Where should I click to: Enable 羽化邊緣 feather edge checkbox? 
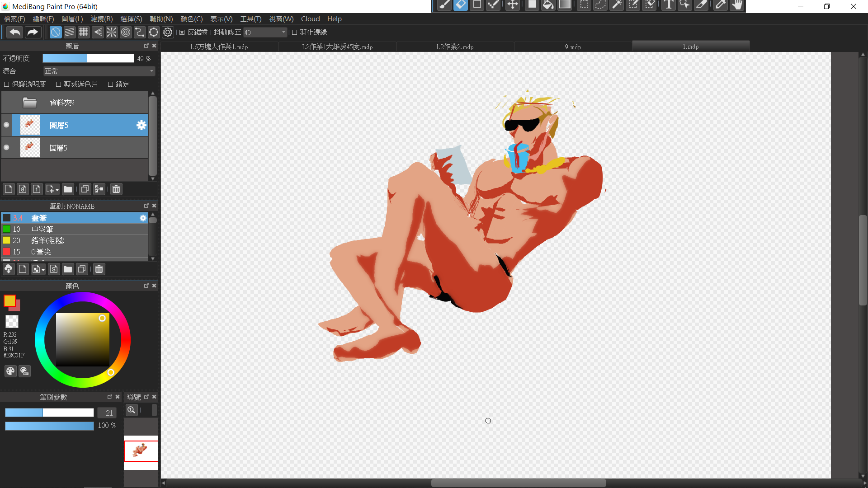click(295, 32)
